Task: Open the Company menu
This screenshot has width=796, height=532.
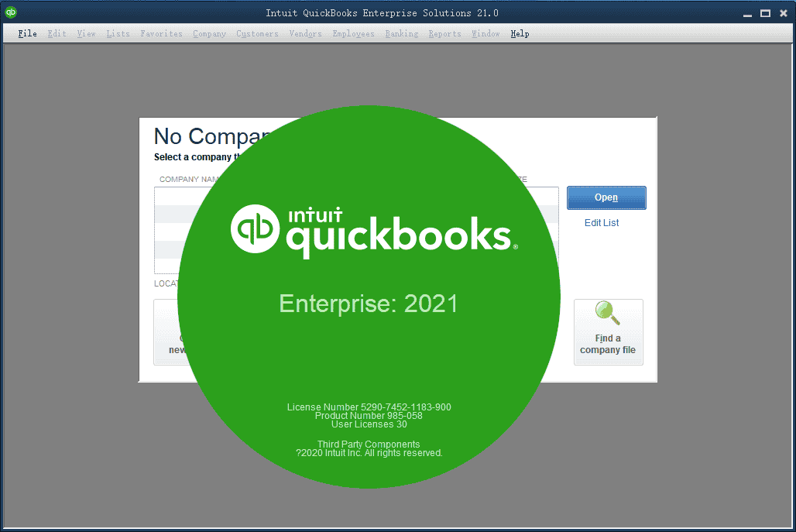Action: click(209, 33)
